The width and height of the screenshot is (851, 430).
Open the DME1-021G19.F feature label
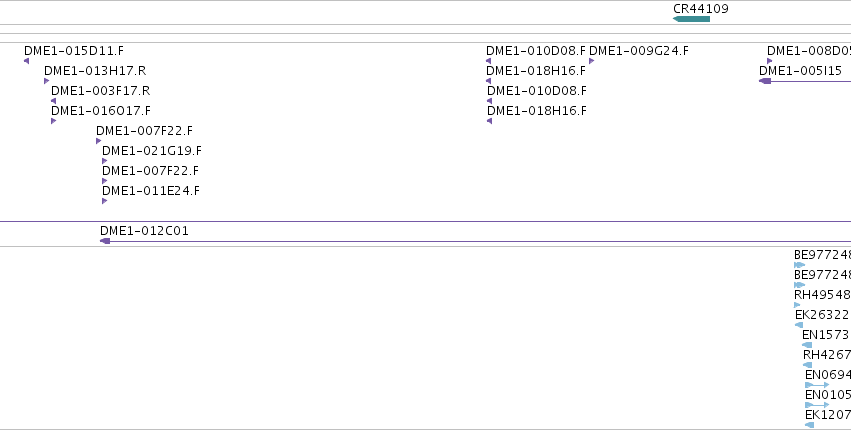(151, 151)
